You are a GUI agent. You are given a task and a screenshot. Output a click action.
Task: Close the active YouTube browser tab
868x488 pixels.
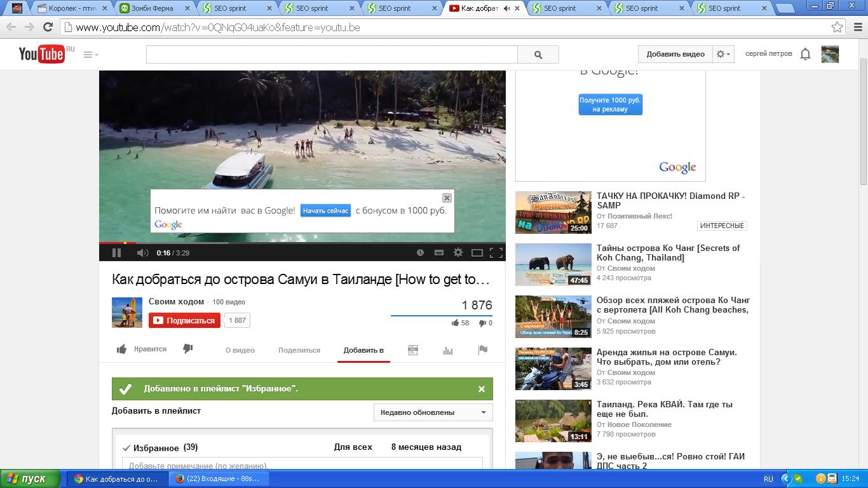(x=517, y=8)
